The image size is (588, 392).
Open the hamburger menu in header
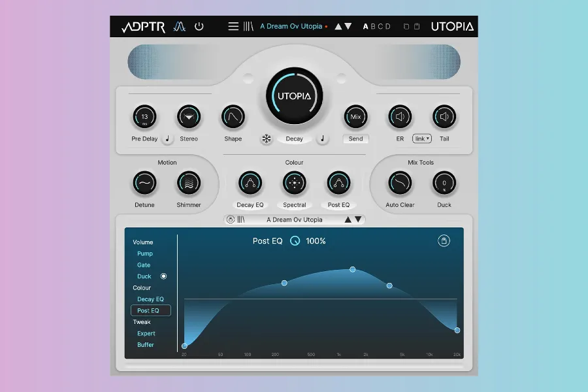[x=233, y=27]
